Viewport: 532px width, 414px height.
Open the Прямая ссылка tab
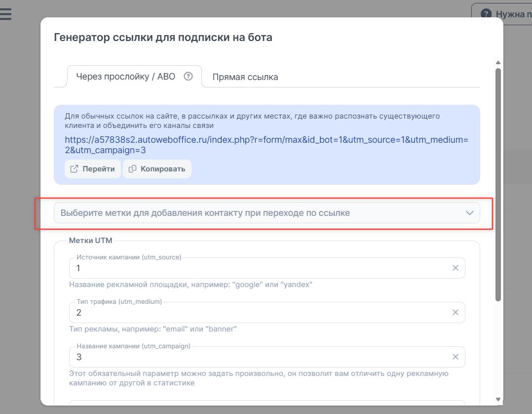[x=245, y=77]
